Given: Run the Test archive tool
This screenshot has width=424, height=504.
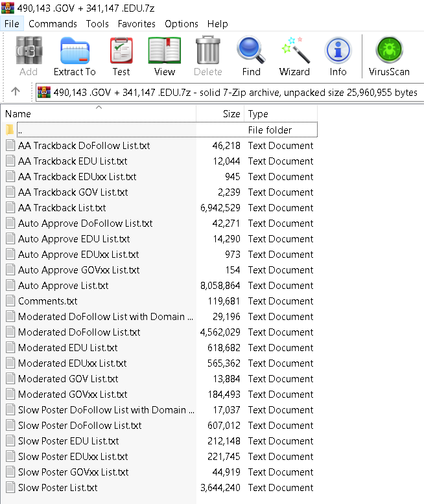Looking at the screenshot, I should [121, 56].
